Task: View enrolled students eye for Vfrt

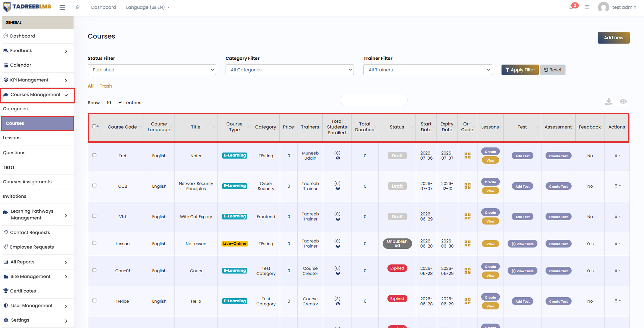Action: point(338,219)
